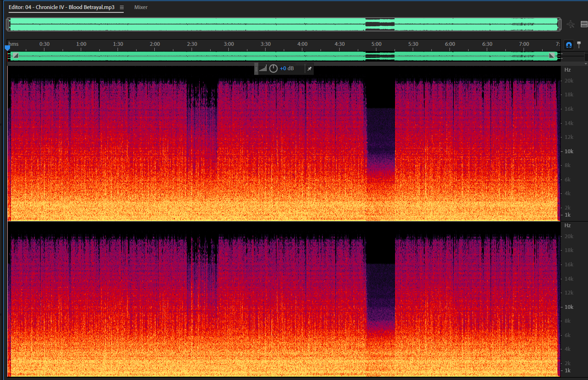The height and width of the screenshot is (380, 588).
Task: Click the 6:00 mark on the ruler
Action: click(x=450, y=44)
